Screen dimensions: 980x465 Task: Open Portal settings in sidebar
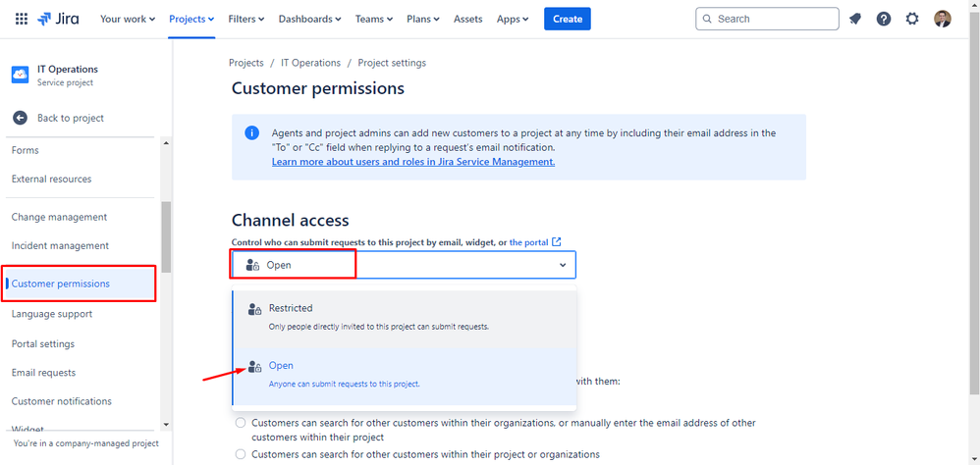[x=43, y=343]
